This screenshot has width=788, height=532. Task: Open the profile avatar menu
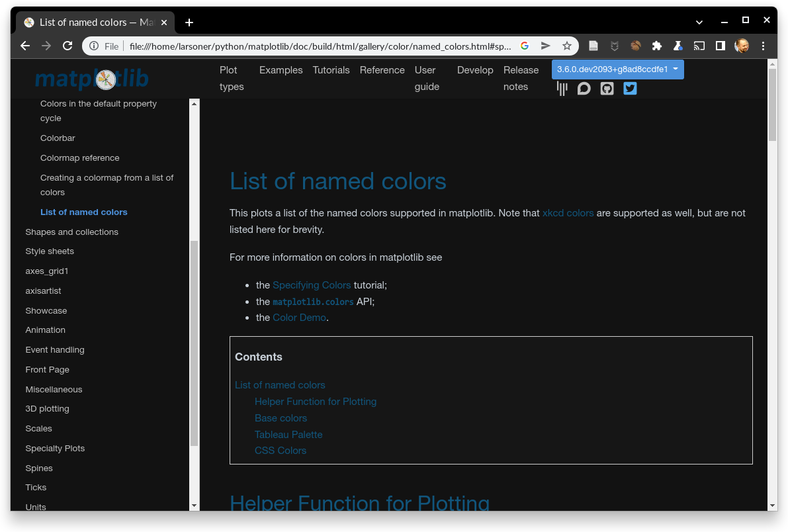(x=742, y=46)
